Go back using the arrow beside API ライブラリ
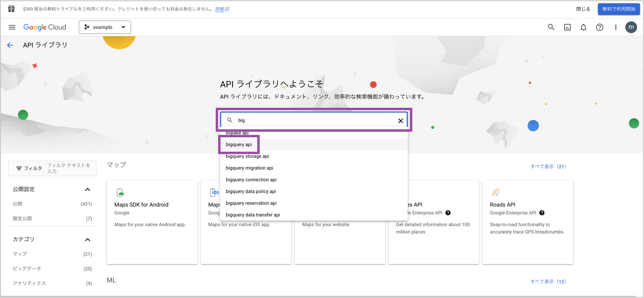The height and width of the screenshot is (298, 644). point(10,45)
